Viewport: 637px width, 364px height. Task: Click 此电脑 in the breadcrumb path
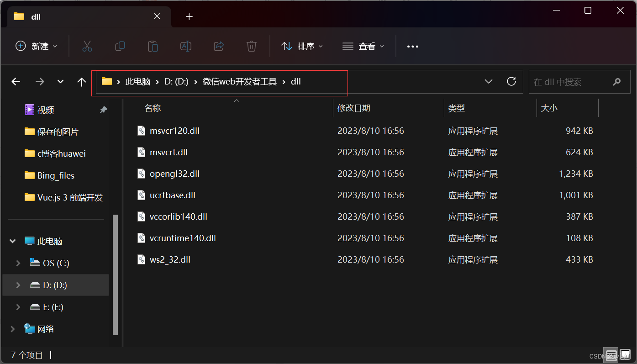(x=138, y=82)
